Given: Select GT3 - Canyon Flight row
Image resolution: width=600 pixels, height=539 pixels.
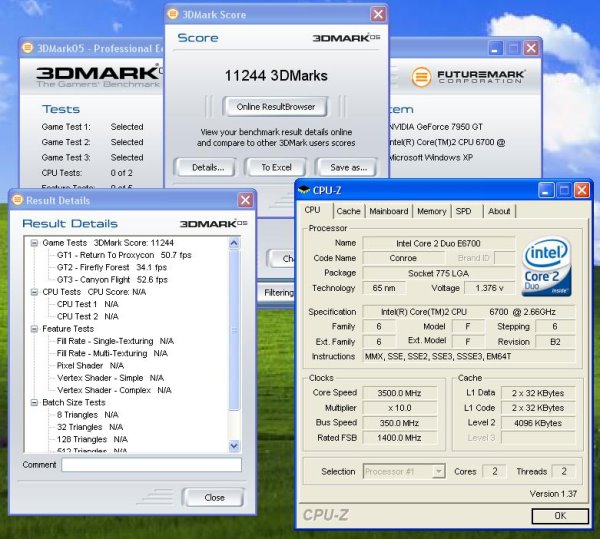Looking at the screenshot, I should pyautogui.click(x=112, y=280).
